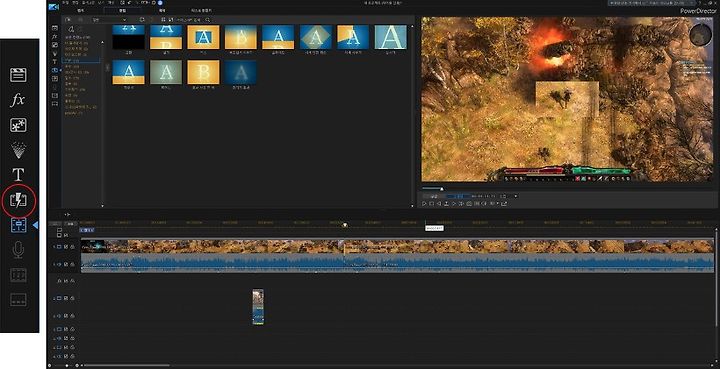The width and height of the screenshot is (720, 369).
Task: Fast forward the preview playback
Action: coord(461,203)
